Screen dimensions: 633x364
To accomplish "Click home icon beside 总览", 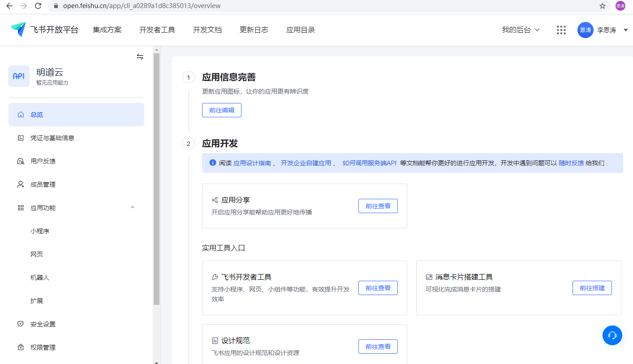I will coord(21,115).
